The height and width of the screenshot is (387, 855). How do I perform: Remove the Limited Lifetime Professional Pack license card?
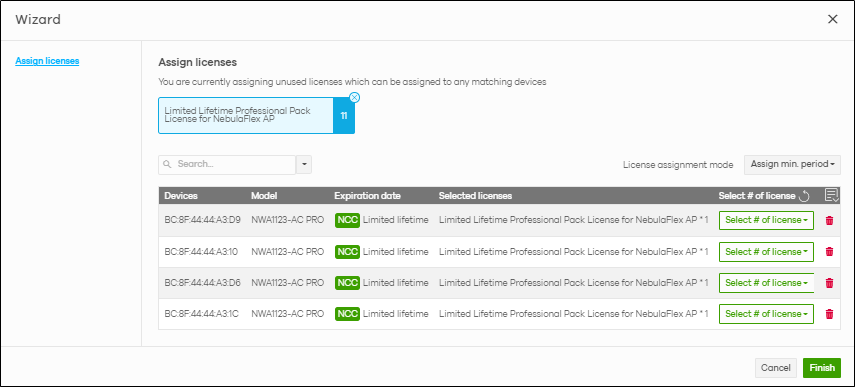pyautogui.click(x=354, y=98)
